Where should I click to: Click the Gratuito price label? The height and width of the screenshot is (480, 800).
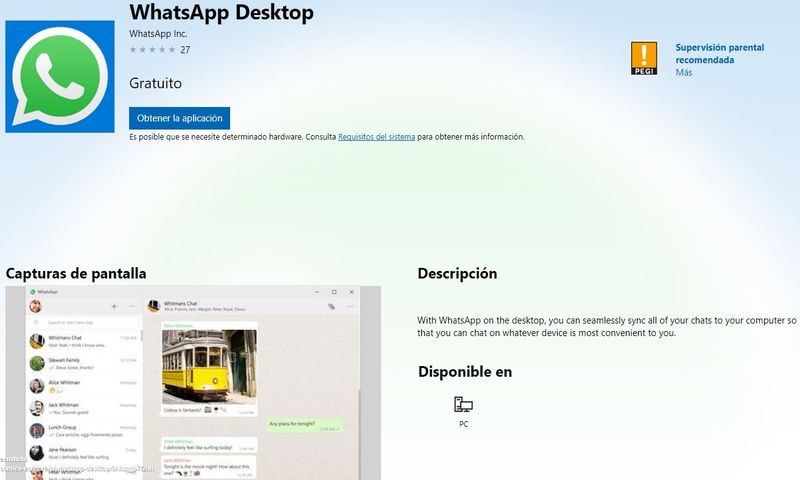point(155,83)
